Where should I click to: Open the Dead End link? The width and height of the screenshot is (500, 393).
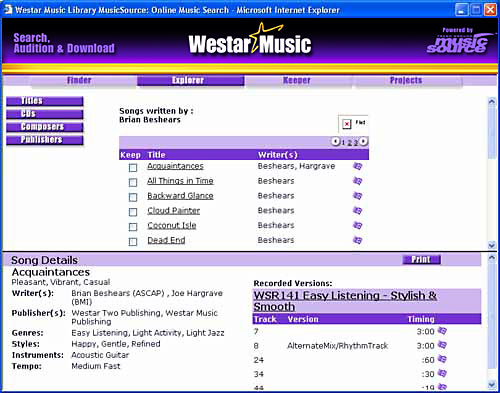166,240
